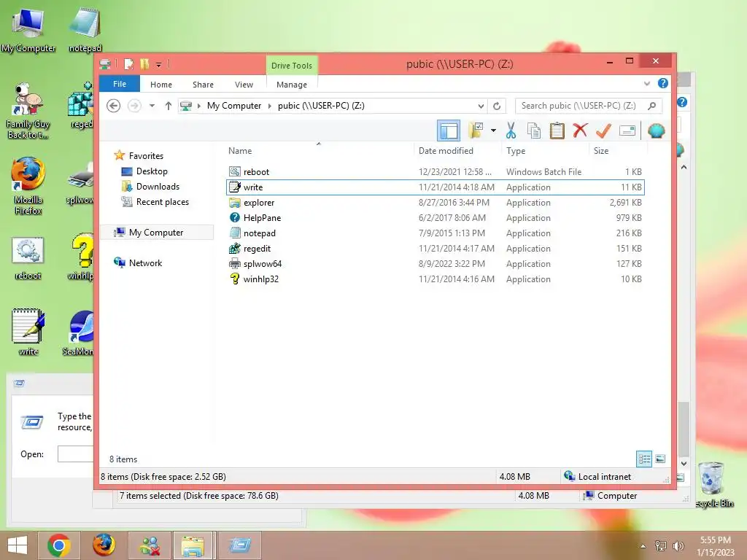The width and height of the screenshot is (747, 560).
Task: Go up one level with Up arrow
Action: pos(169,105)
